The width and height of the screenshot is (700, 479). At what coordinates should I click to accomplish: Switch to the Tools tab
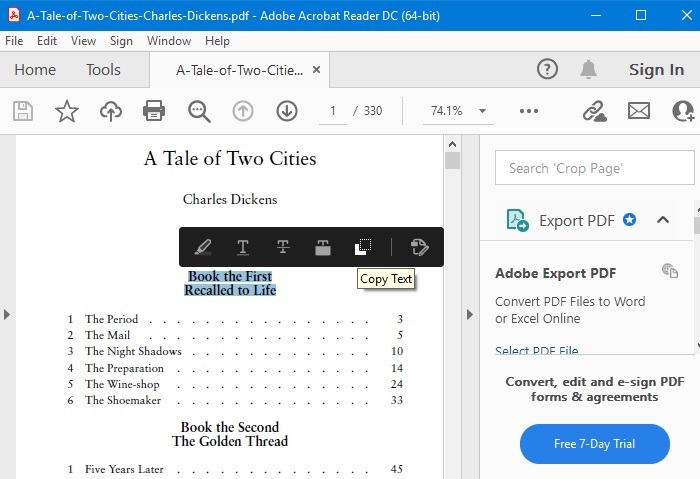pos(104,70)
